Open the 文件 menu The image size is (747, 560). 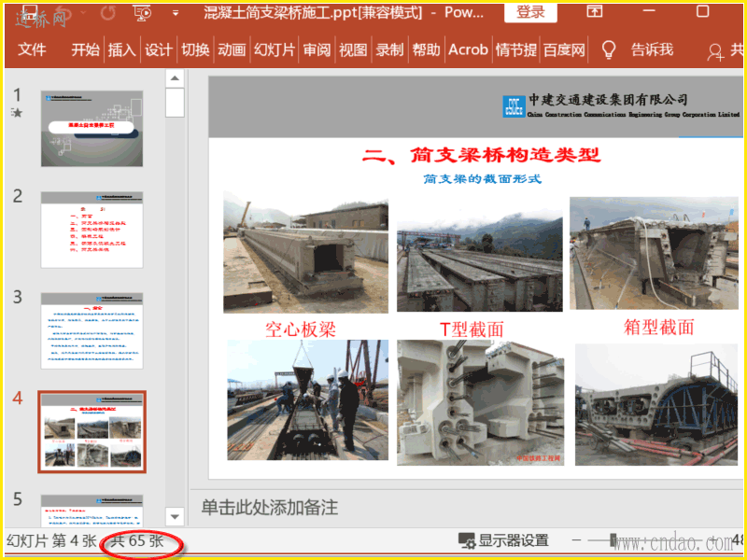click(32, 49)
